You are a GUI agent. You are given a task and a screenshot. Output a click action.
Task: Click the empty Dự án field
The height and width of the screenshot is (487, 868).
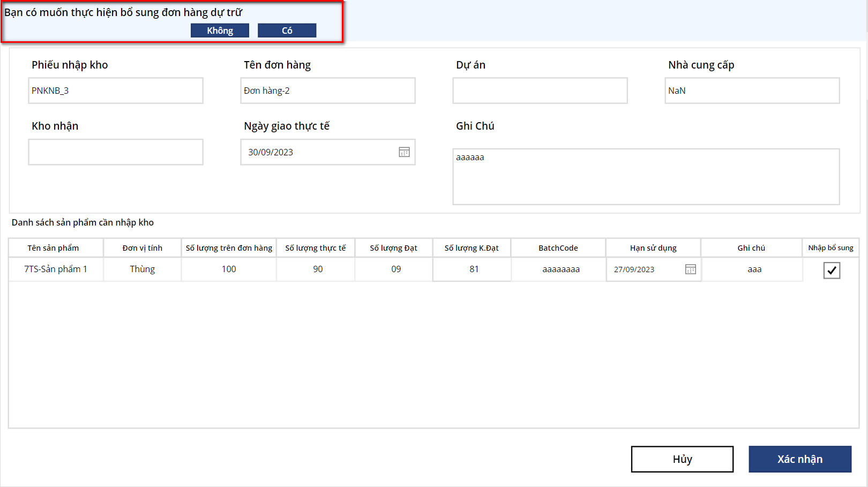click(540, 91)
